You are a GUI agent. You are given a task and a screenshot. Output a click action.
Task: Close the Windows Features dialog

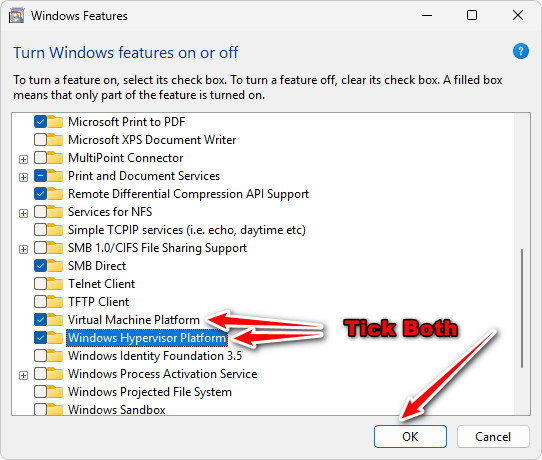(517, 15)
